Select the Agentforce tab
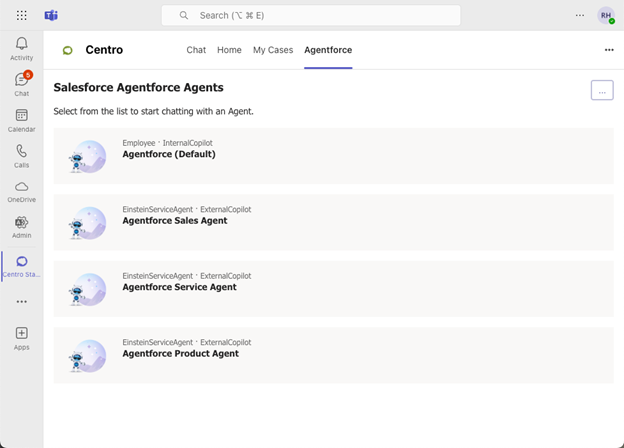The height and width of the screenshot is (448, 624). click(328, 50)
